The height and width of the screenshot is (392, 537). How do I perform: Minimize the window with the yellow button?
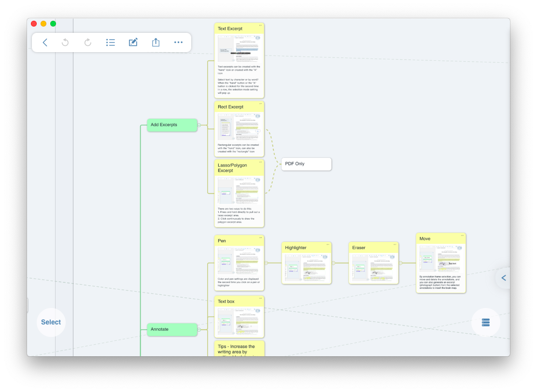(x=43, y=24)
